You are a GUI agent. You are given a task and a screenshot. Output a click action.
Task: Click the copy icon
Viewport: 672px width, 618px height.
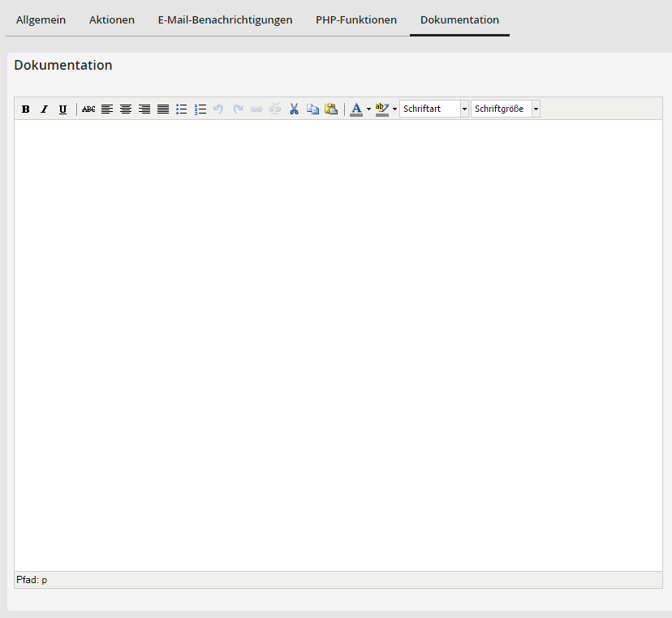pyautogui.click(x=312, y=109)
